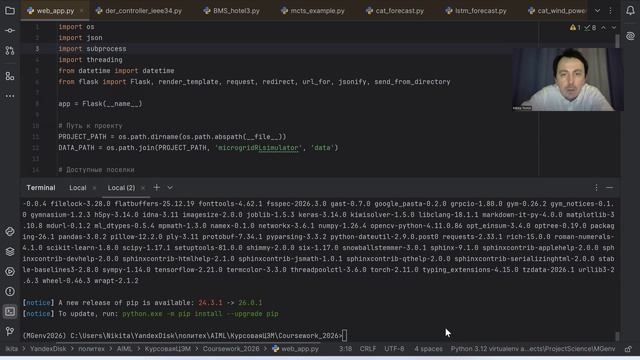The image size is (640, 360).
Task: Open the Notifications bell
Action: (x=630, y=11)
